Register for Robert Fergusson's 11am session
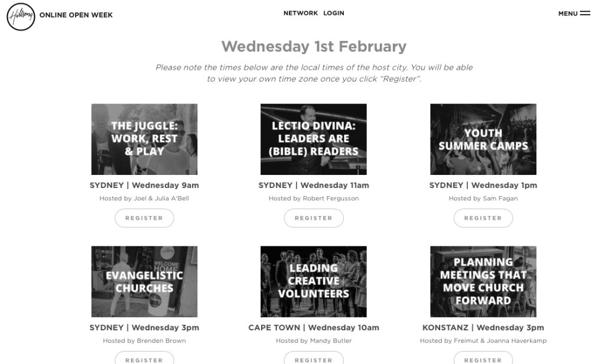The image size is (605, 364). coord(314,218)
